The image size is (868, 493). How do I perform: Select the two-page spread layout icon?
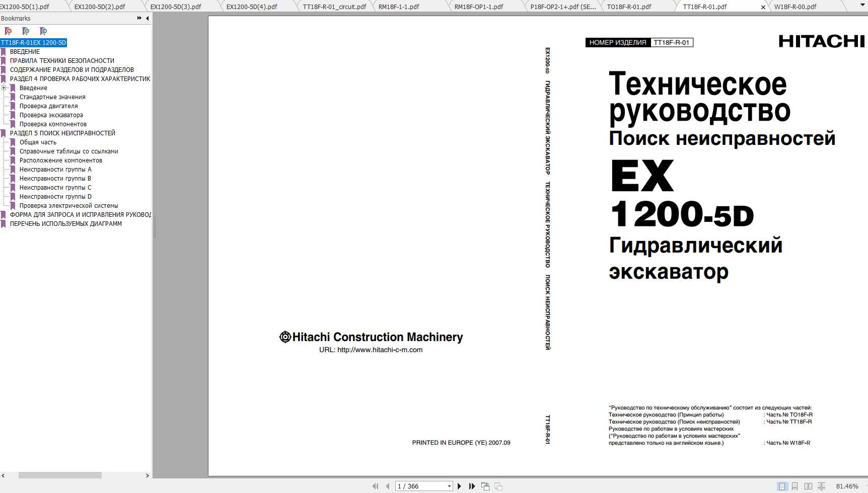[808, 486]
